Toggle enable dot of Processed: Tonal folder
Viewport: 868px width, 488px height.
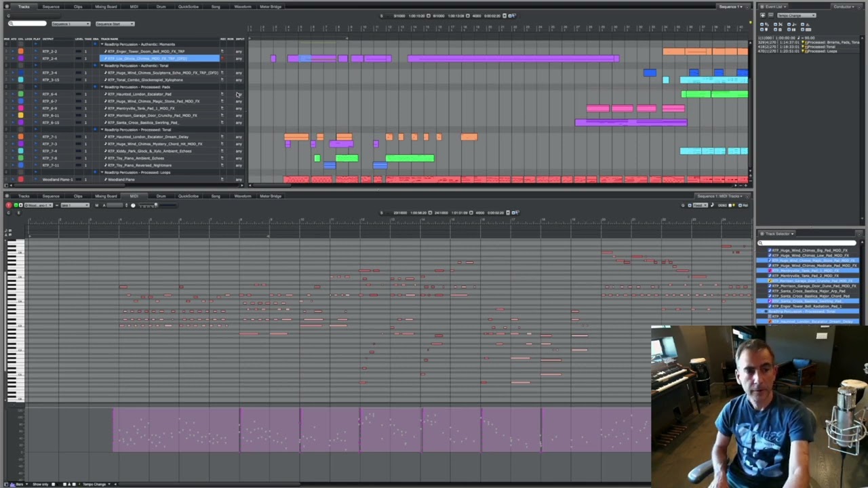point(96,129)
